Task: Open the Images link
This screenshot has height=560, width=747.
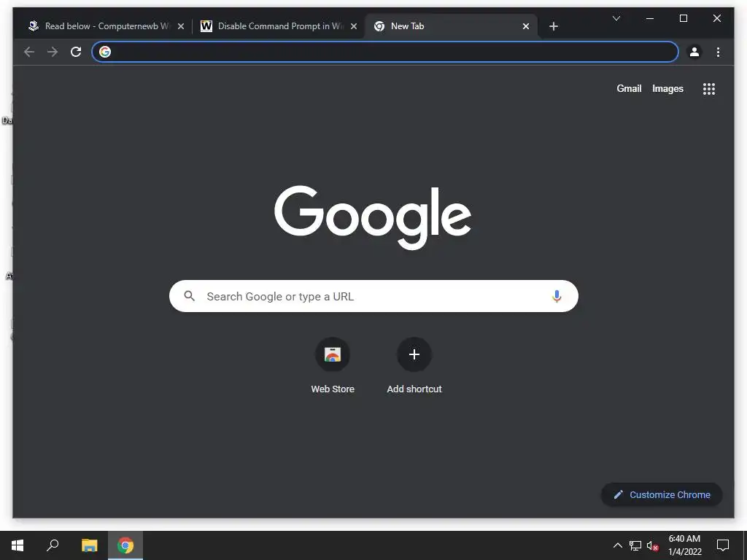Action: click(x=667, y=88)
